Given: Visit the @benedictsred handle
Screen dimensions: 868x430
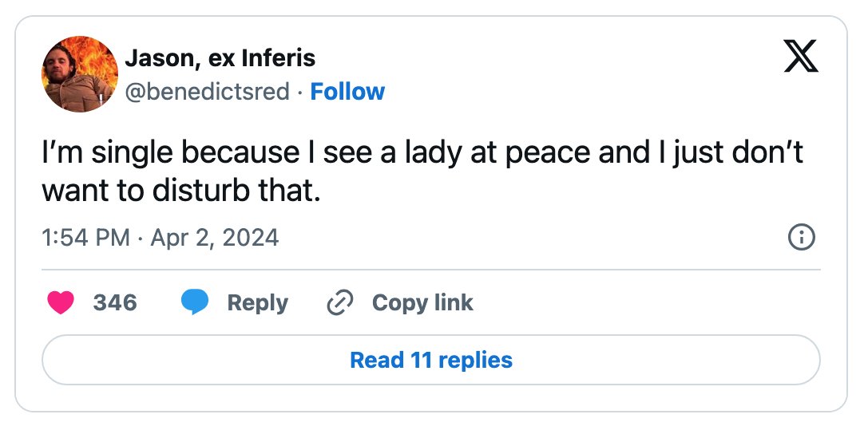Looking at the screenshot, I should pos(208,92).
